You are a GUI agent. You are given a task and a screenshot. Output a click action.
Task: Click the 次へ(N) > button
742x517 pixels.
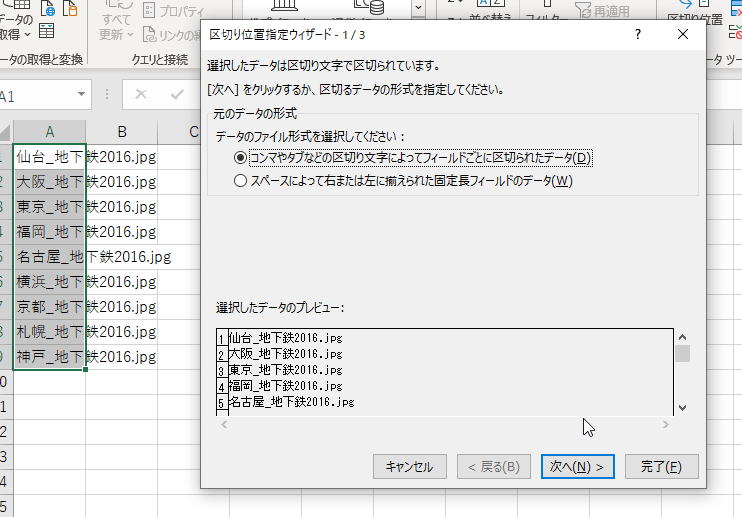click(x=577, y=467)
